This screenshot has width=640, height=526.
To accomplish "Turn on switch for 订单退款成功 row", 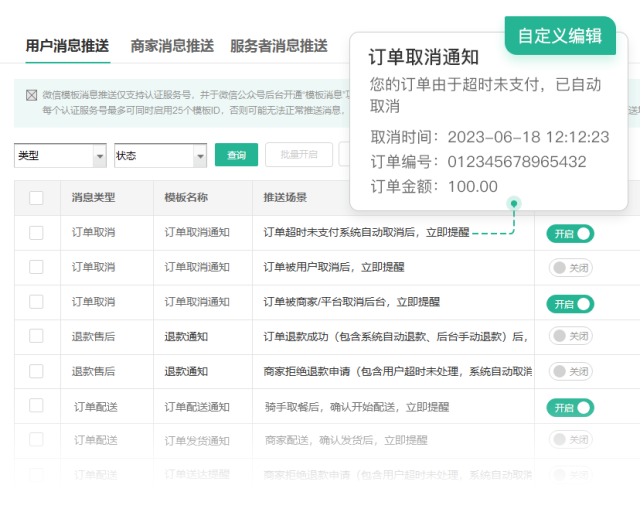I will (x=571, y=336).
